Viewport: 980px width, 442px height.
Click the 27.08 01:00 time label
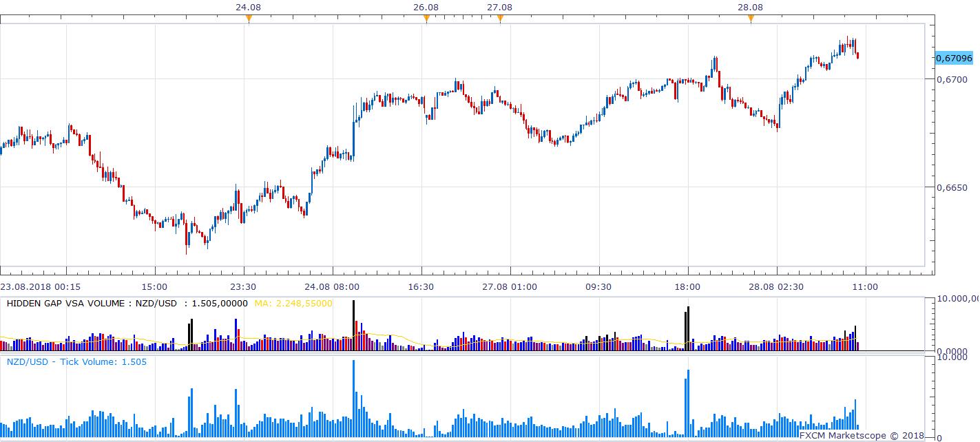tap(510, 286)
